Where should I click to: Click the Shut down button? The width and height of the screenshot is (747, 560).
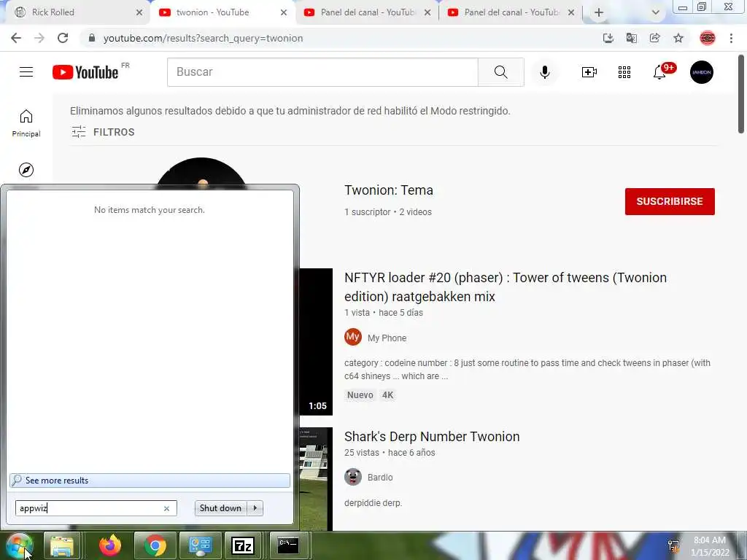[x=221, y=508]
